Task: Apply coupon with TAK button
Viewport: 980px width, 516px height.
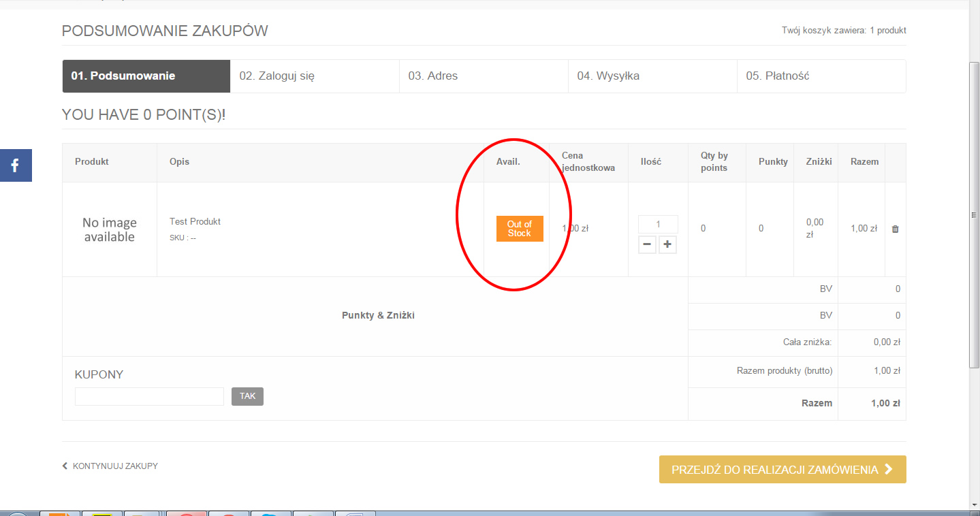Action: [x=247, y=396]
